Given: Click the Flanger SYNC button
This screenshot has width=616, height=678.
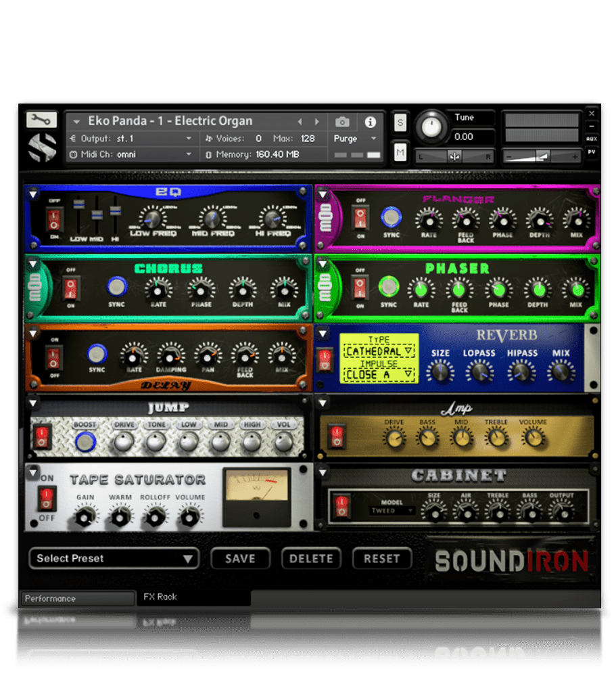Looking at the screenshot, I should pyautogui.click(x=391, y=217).
